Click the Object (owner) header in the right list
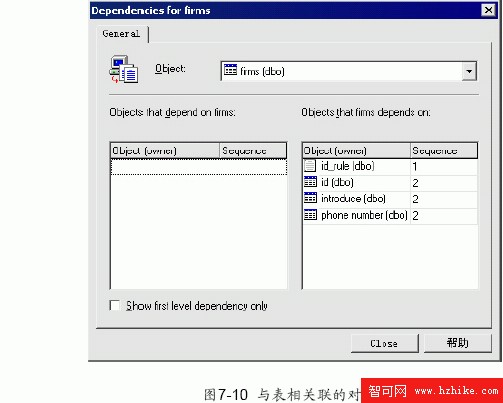The width and height of the screenshot is (503, 403). coord(356,151)
